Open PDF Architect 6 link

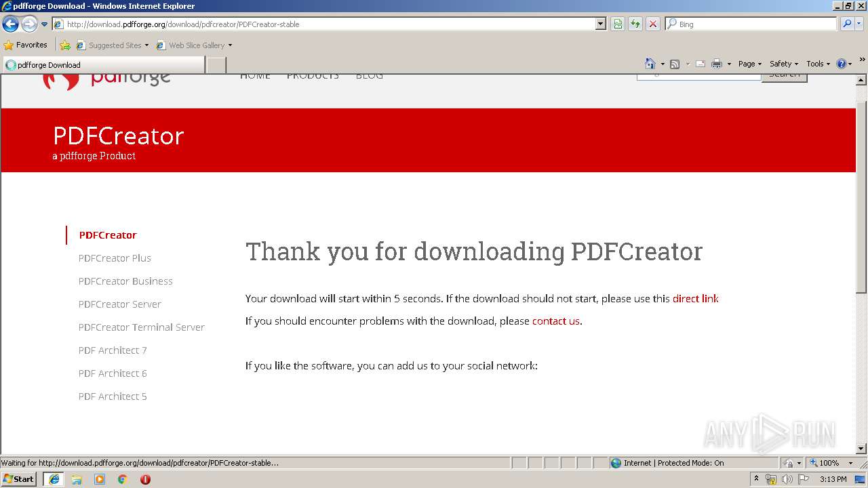(x=113, y=373)
